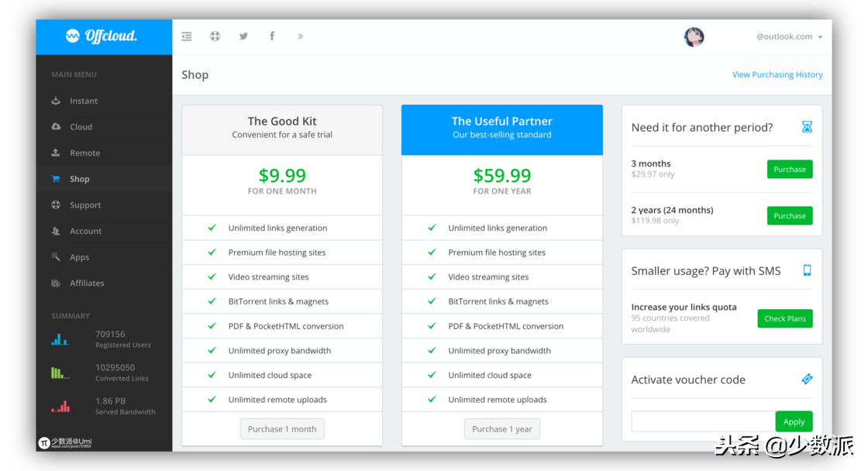Open the outlook.com account dropdown
The image size is (868, 471).
pyautogui.click(x=789, y=36)
